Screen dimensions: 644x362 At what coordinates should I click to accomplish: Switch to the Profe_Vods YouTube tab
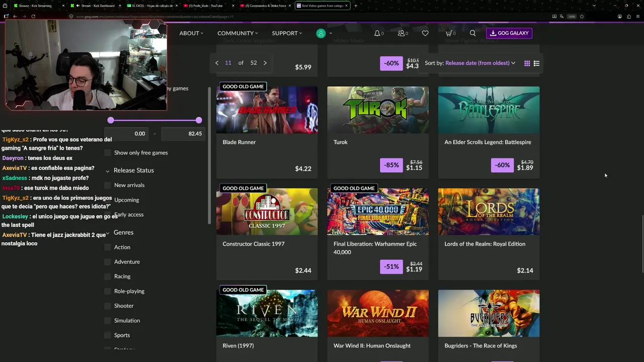click(209, 6)
